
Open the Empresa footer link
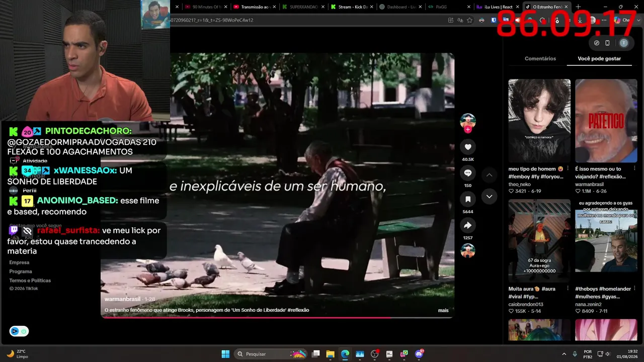point(19,262)
